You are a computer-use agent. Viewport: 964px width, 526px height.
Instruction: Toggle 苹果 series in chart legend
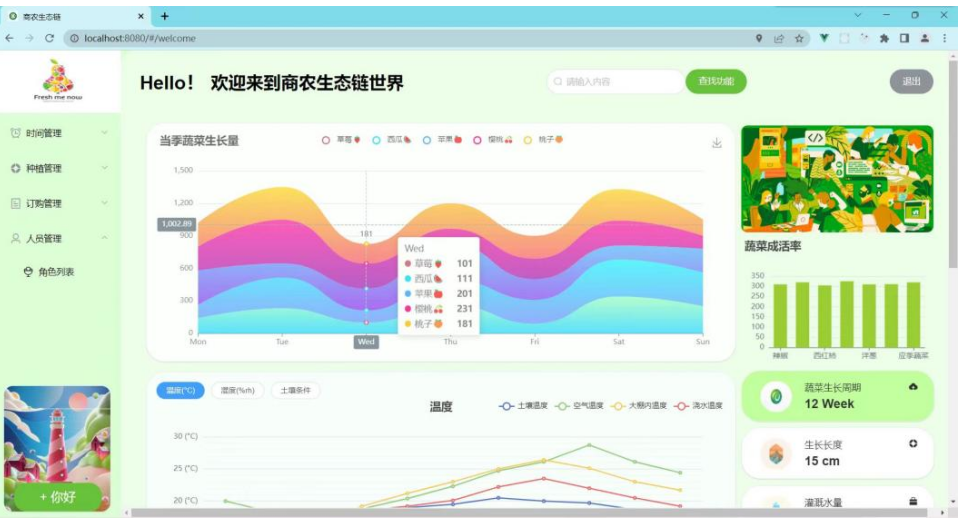tap(442, 140)
